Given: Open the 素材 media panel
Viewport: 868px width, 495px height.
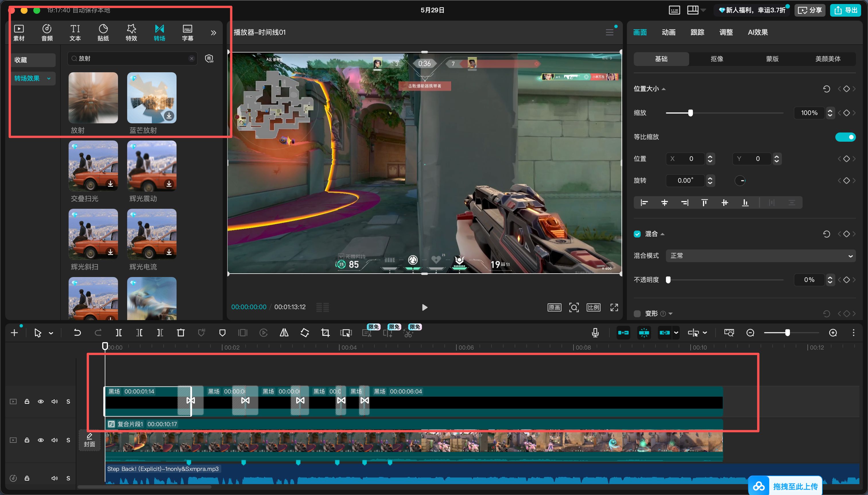Looking at the screenshot, I should (19, 33).
